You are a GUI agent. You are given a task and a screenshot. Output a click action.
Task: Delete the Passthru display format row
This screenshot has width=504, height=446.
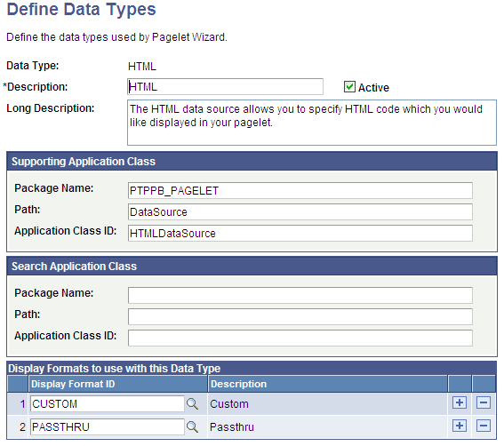pyautogui.click(x=483, y=426)
